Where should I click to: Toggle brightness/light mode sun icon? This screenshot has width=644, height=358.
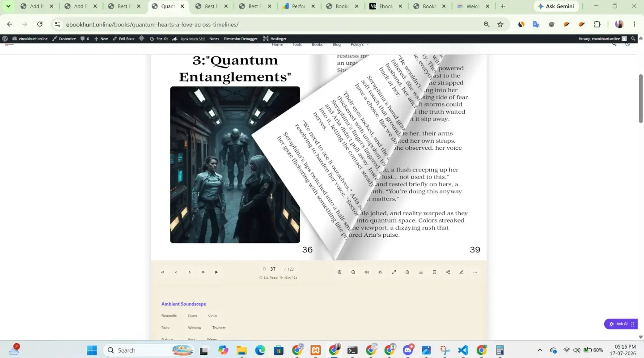coord(380,272)
